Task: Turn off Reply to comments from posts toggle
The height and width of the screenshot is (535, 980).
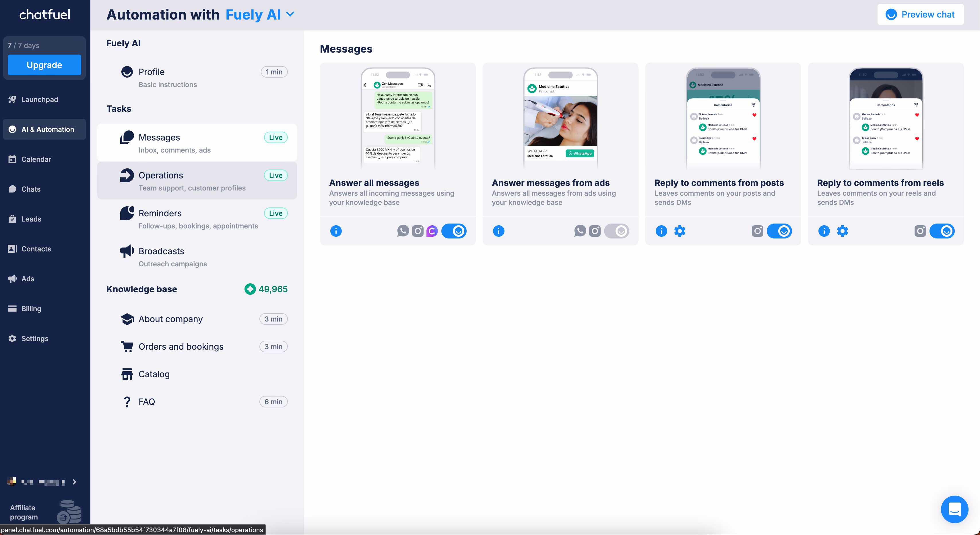Action: [779, 231]
